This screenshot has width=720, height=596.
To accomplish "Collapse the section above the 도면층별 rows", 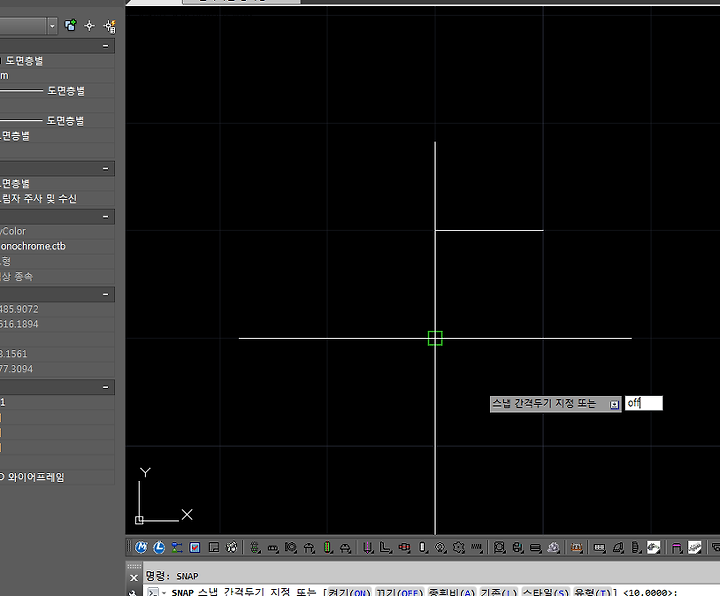I will point(106,46).
